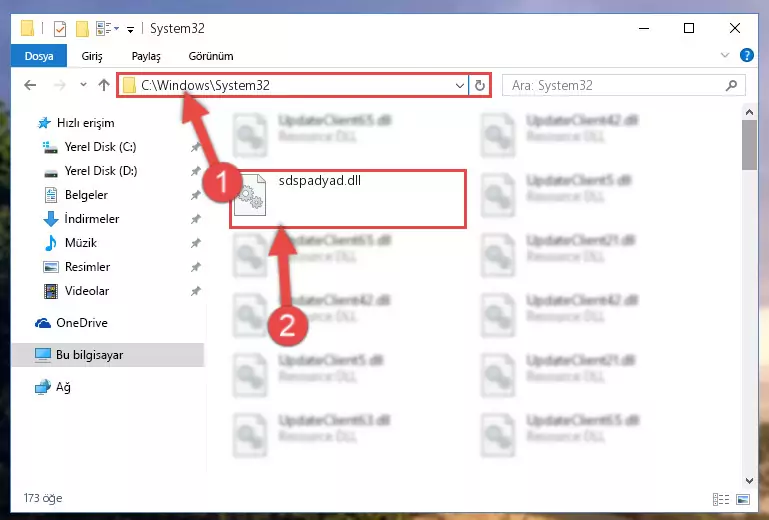Unpin Yerel Disk (C:) pin icon
Image resolution: width=769 pixels, height=520 pixels.
[195, 147]
